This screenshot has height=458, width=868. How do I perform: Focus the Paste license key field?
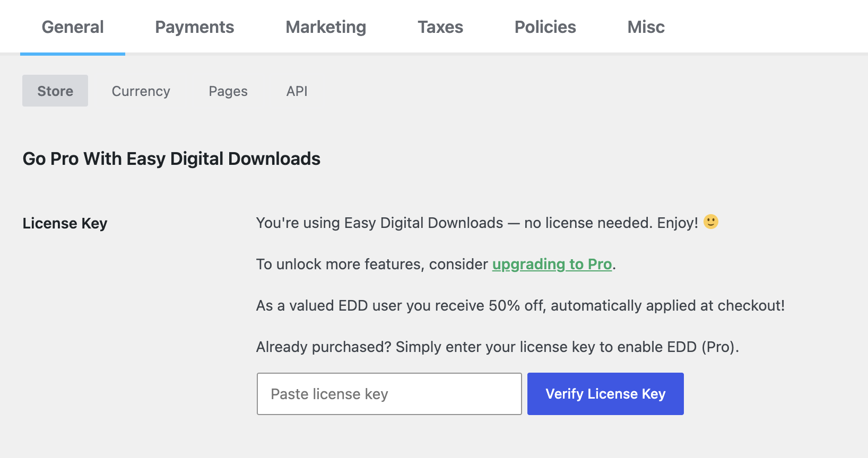click(389, 394)
